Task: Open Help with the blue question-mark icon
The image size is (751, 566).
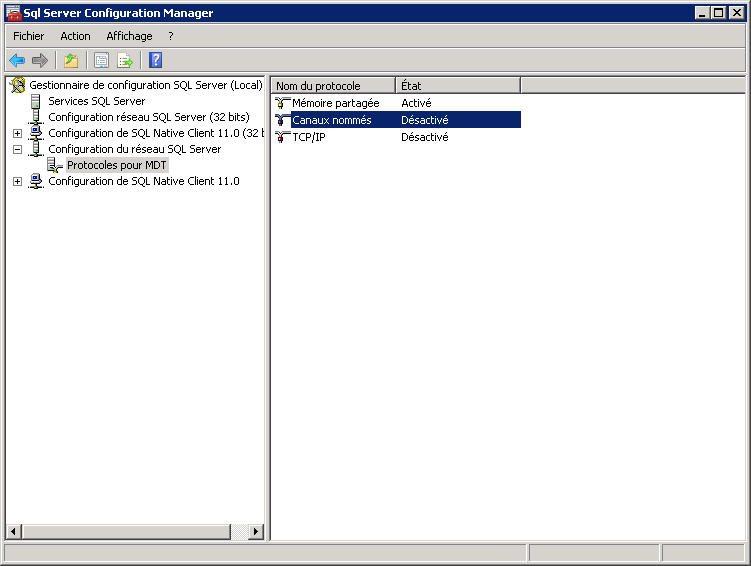Action: pos(155,61)
